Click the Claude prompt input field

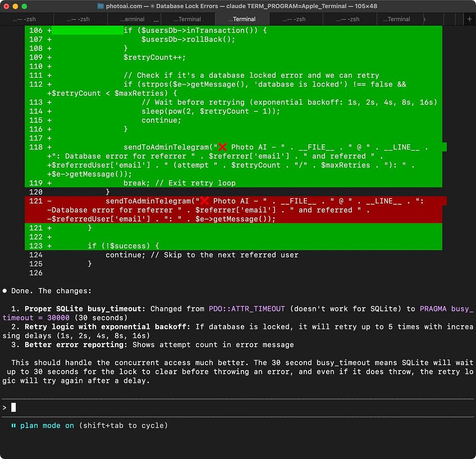[x=238, y=408]
